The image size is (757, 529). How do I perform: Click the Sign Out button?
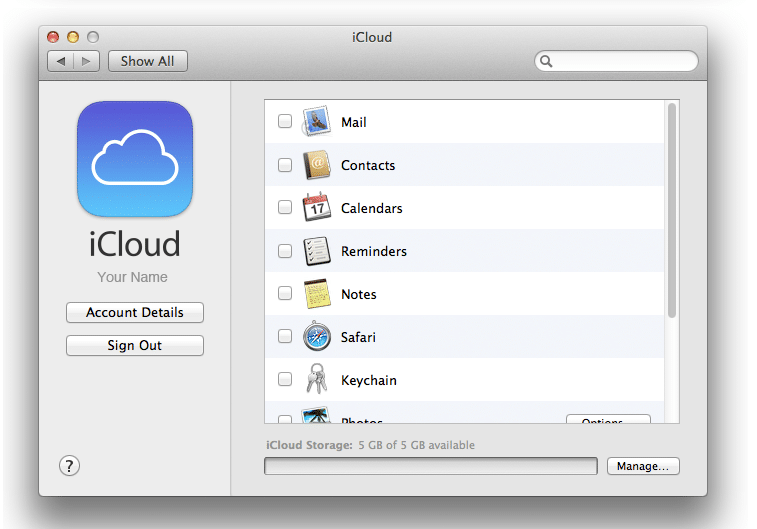point(135,346)
